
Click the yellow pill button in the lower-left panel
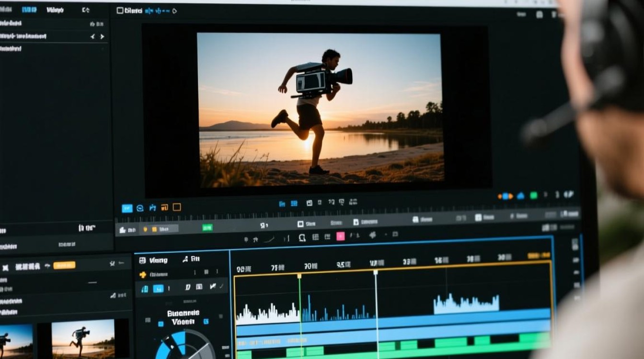[x=64, y=265]
